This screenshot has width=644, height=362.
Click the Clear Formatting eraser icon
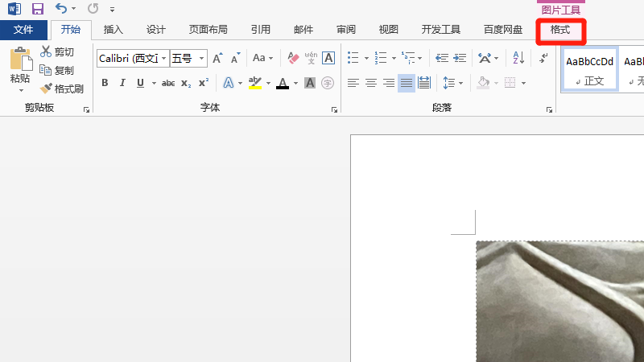coord(292,58)
